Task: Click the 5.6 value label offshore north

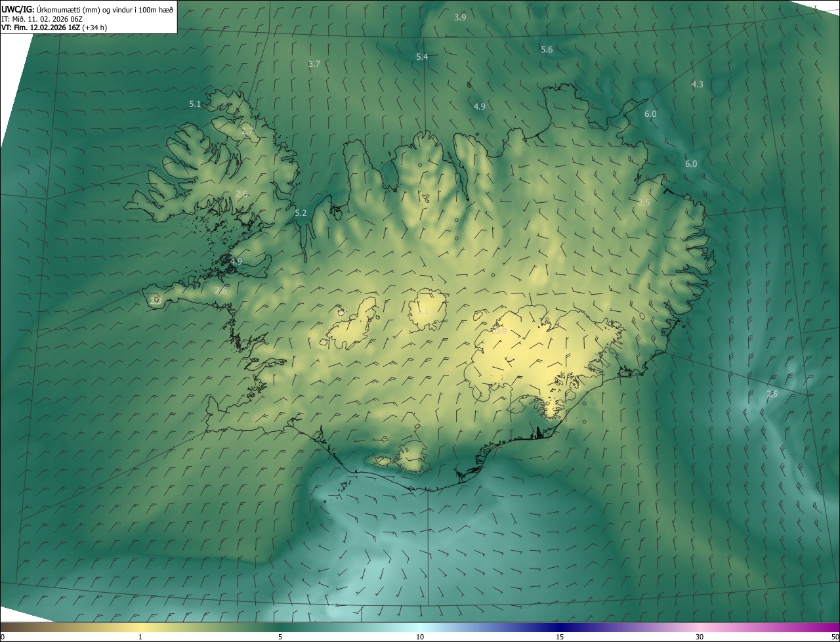Action: pos(547,50)
